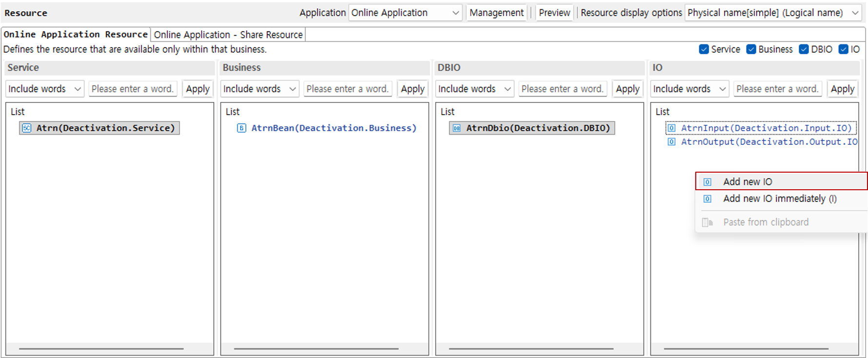
Task: Click the AtrnDbio DB icon in DBIO list
Action: click(456, 128)
